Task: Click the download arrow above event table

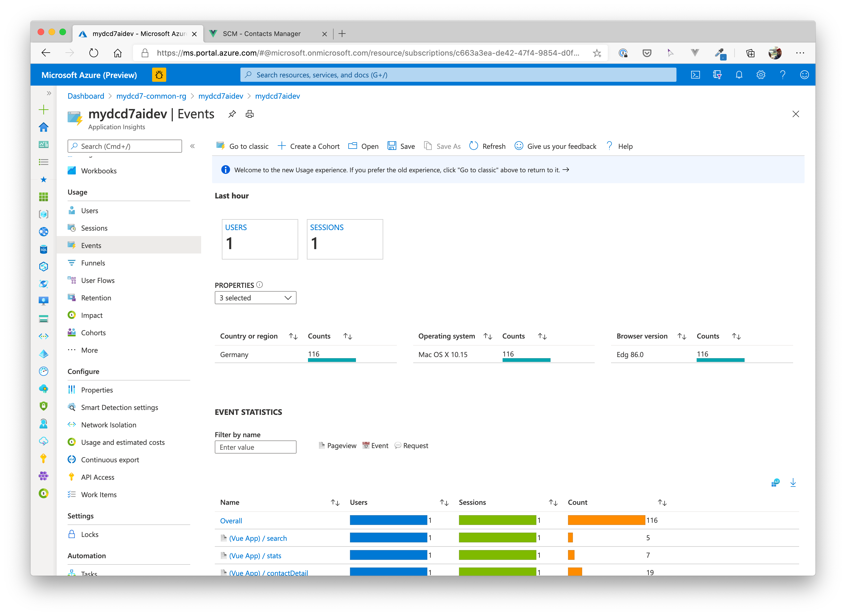Action: (793, 483)
